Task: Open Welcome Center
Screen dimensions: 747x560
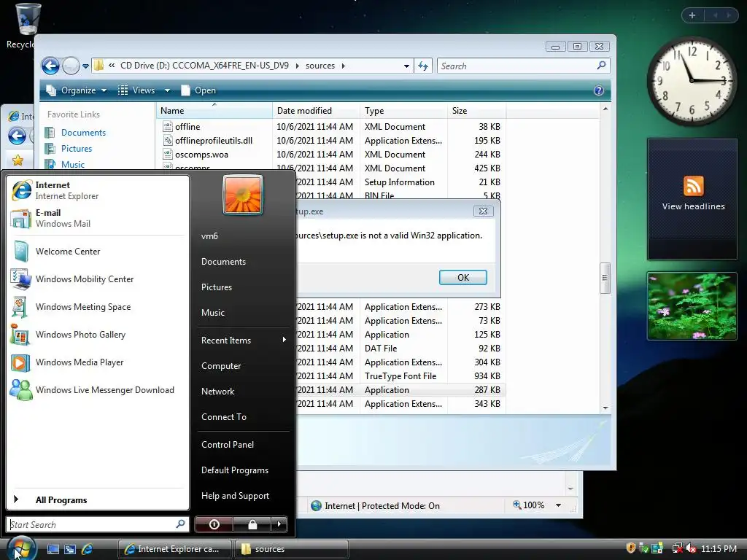Action: click(98, 252)
